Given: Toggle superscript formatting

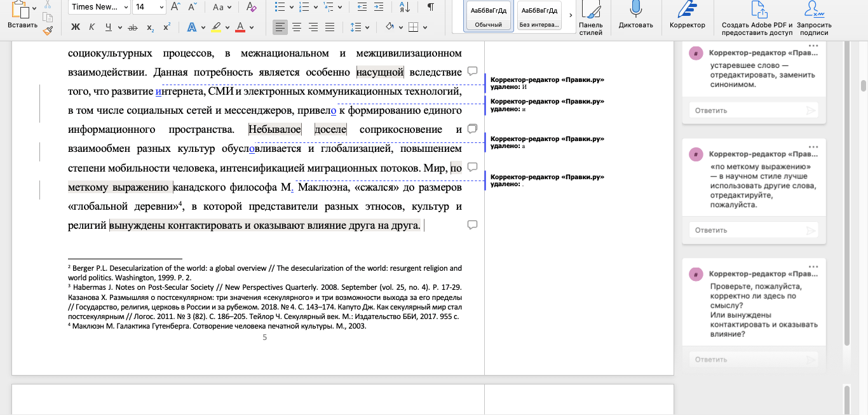Looking at the screenshot, I should (167, 27).
